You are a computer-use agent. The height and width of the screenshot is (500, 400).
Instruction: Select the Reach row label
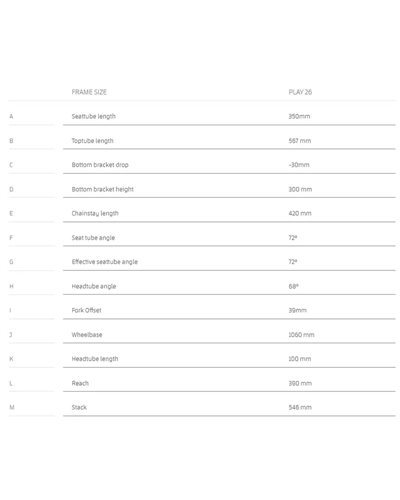(x=80, y=383)
